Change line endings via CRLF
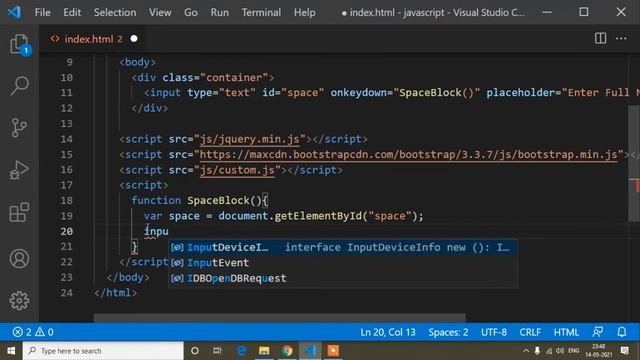The image size is (640, 360). (x=530, y=332)
